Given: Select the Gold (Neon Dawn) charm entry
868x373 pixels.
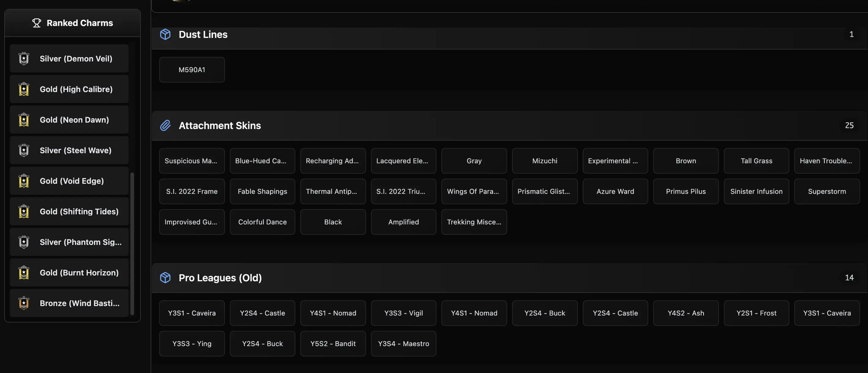Looking at the screenshot, I should click(x=69, y=120).
